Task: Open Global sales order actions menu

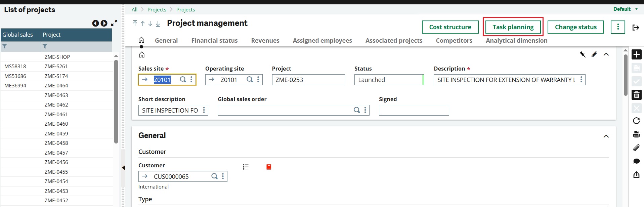Action: pyautogui.click(x=365, y=110)
